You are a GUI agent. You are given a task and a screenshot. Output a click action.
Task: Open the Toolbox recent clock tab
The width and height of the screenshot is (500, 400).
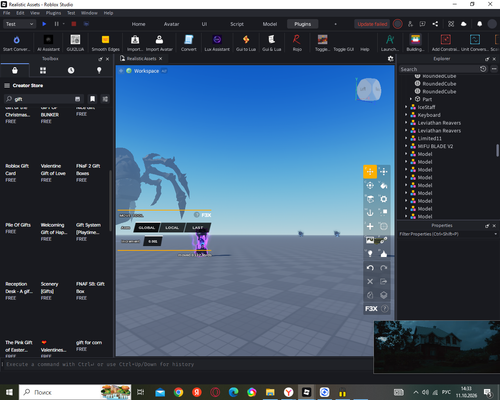pos(71,70)
